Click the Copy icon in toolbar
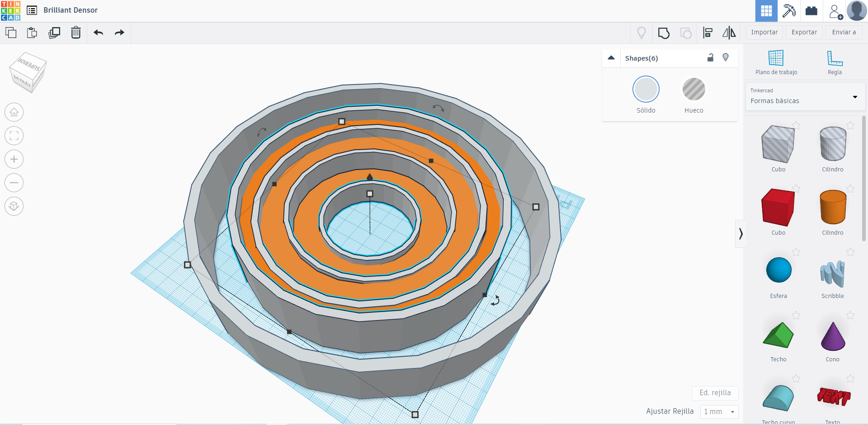This screenshot has height=425, width=868. [11, 33]
